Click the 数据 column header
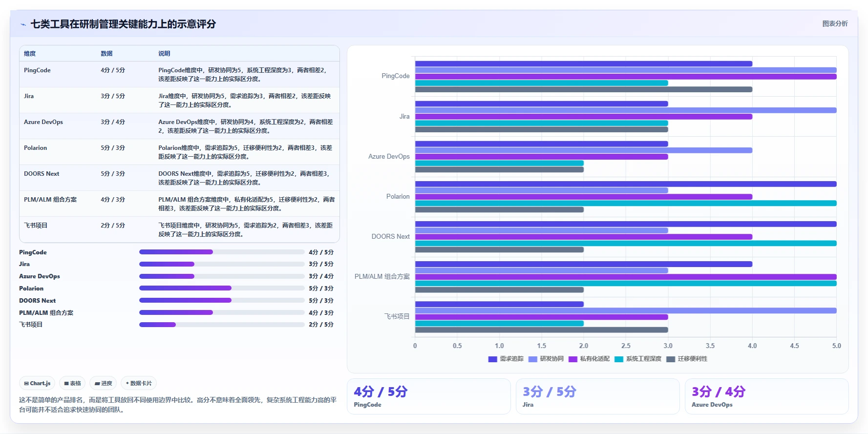Viewport: 868px width, 434px height. click(x=106, y=54)
